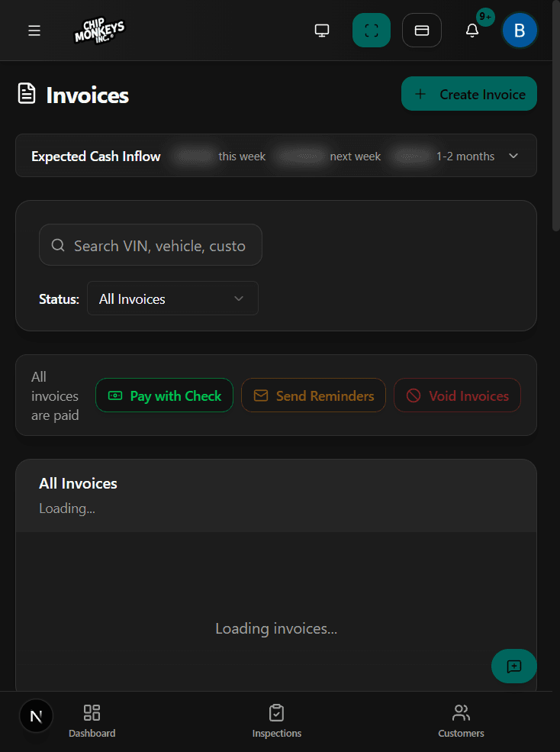Click the Send Reminders button
Viewport: 560px width, 752px height.
click(314, 395)
